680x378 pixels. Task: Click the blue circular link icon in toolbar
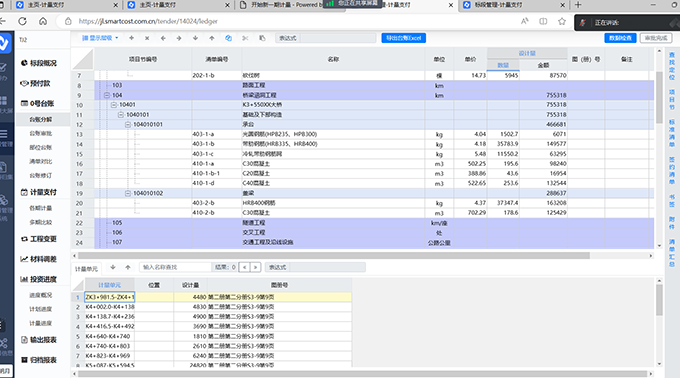pos(229,38)
